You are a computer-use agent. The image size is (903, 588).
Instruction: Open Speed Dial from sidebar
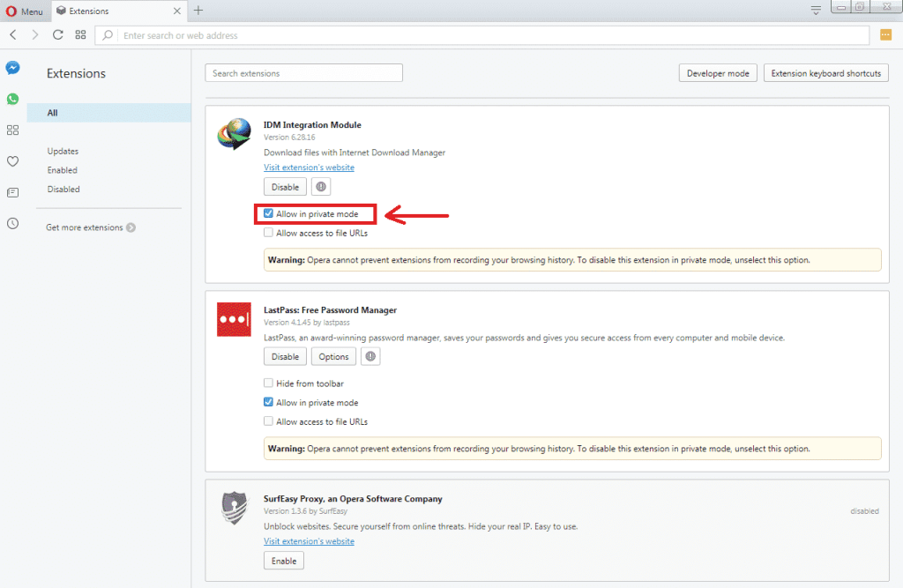[x=12, y=130]
